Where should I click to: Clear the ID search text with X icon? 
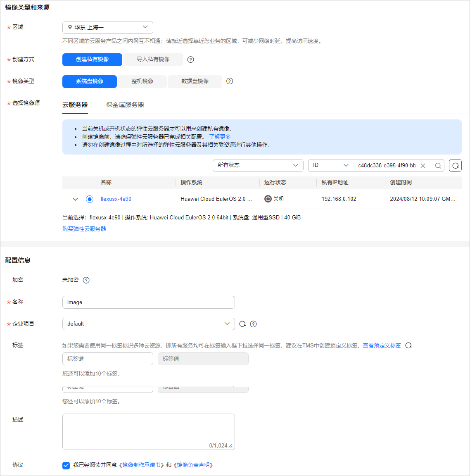423,165
